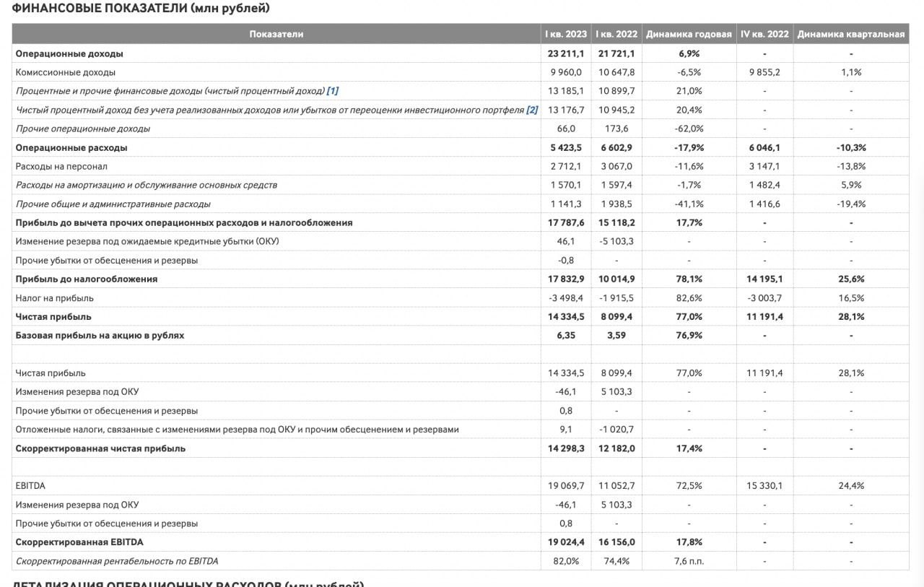Click the value 19 069,7
Viewport: 924px width, 587px height.
pyautogui.click(x=567, y=485)
